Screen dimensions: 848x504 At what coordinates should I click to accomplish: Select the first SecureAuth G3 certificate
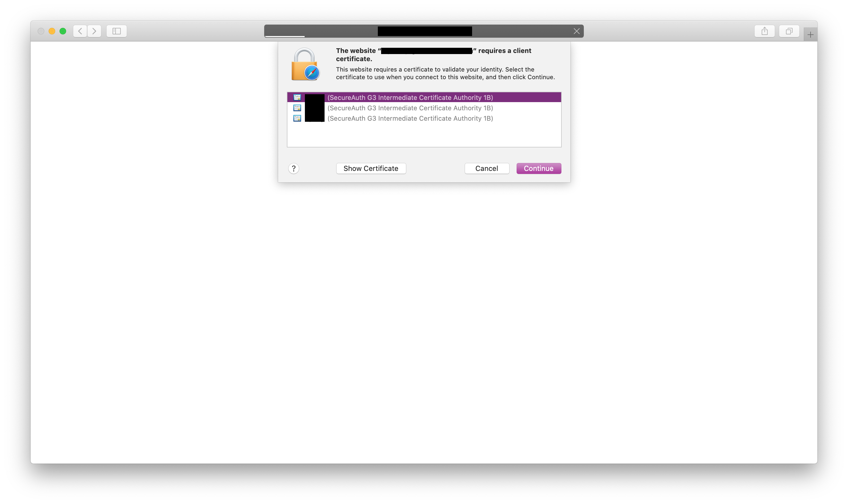click(424, 97)
